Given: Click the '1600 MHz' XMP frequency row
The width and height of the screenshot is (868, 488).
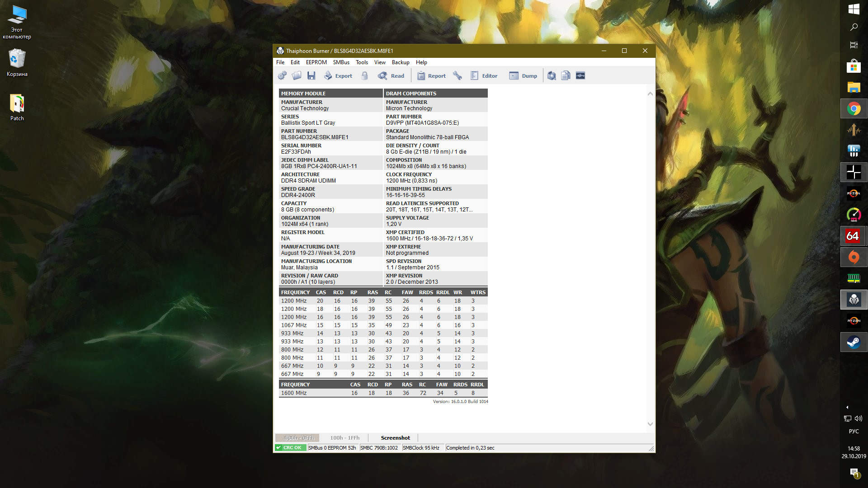Looking at the screenshot, I should click(x=383, y=393).
